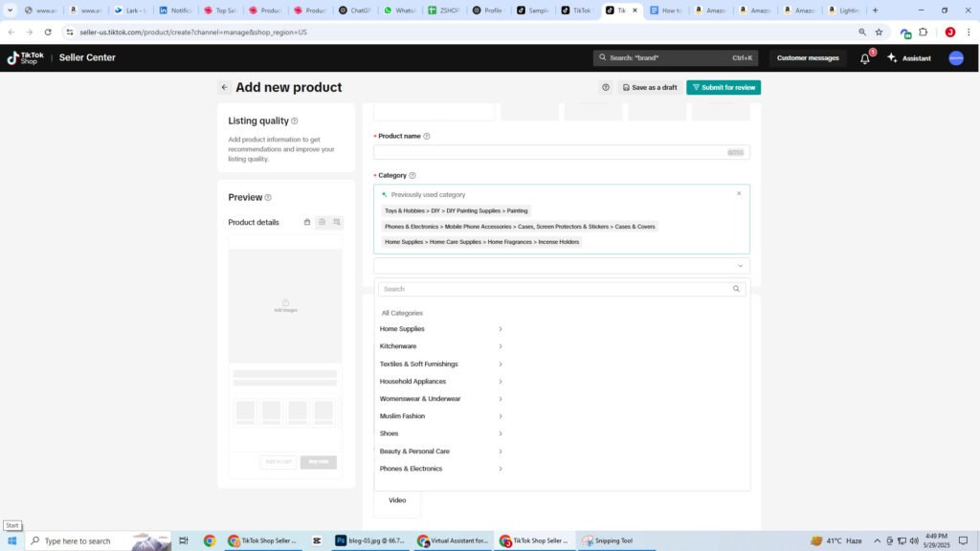Open the help icon next to Save as a draft
Screen dimensions: 980x551
click(x=606, y=87)
